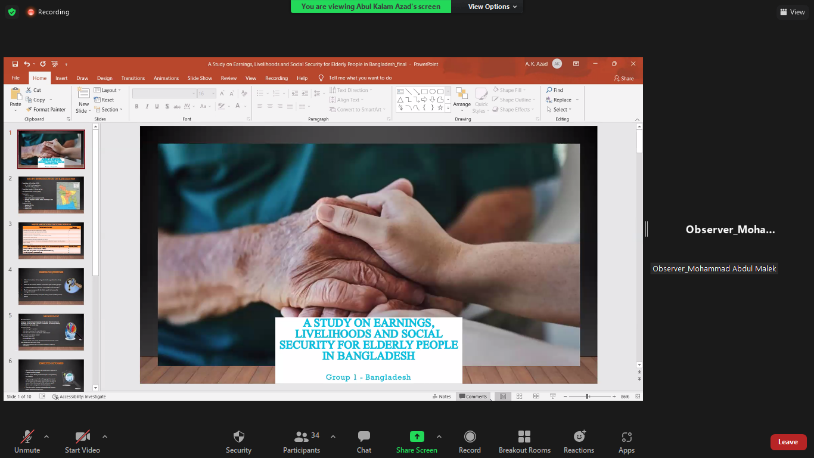The image size is (814, 458).
Task: Click the encryption shield icon top-left
Action: click(x=12, y=11)
